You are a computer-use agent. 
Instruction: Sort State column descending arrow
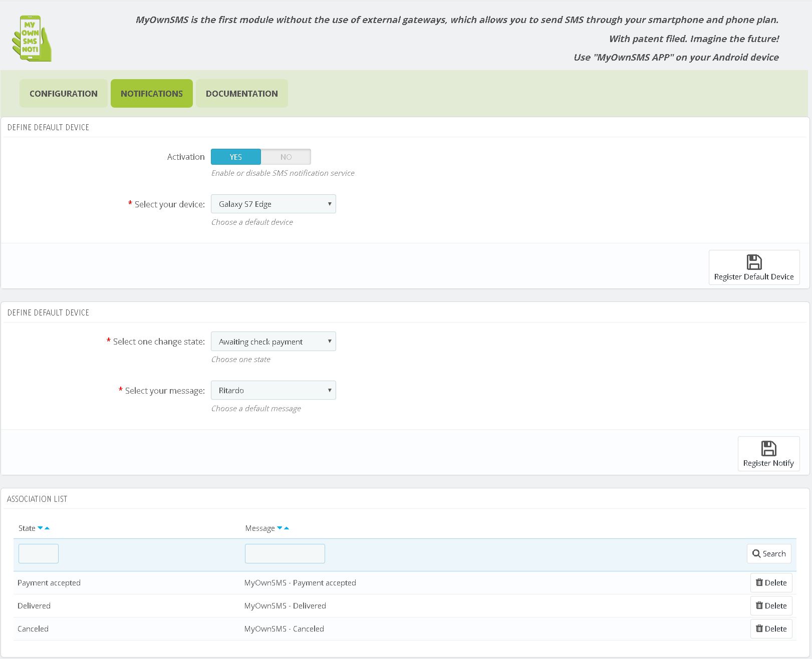pyautogui.click(x=41, y=528)
